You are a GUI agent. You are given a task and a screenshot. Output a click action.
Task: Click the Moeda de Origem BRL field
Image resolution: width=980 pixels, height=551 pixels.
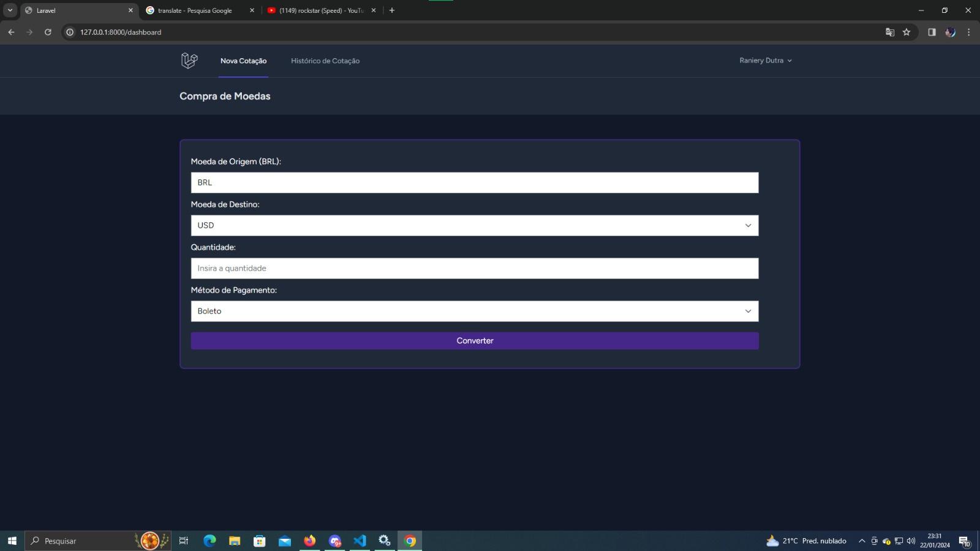(475, 182)
